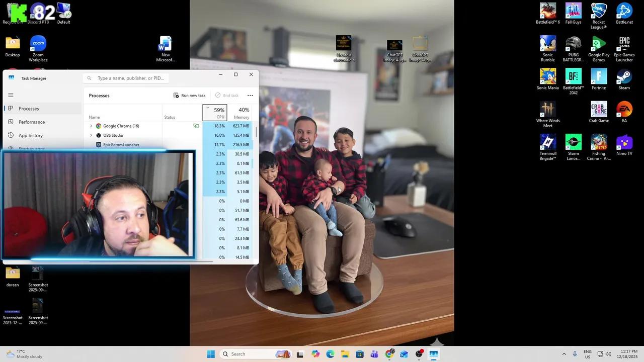The image size is (644, 362).
Task: Open the volume control in the system tray
Action: (x=608, y=354)
